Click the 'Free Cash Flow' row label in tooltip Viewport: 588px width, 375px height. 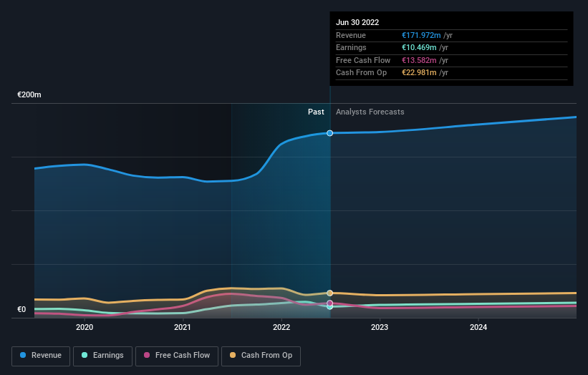tap(363, 60)
